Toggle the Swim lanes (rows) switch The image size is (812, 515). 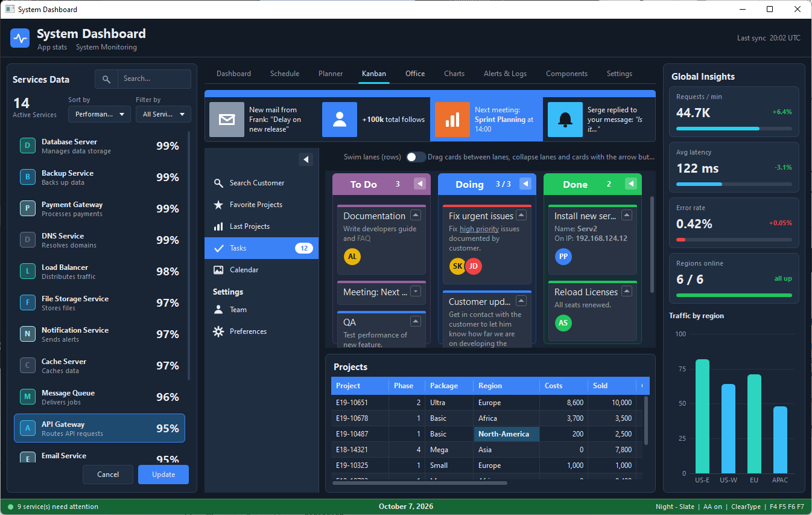[416, 157]
